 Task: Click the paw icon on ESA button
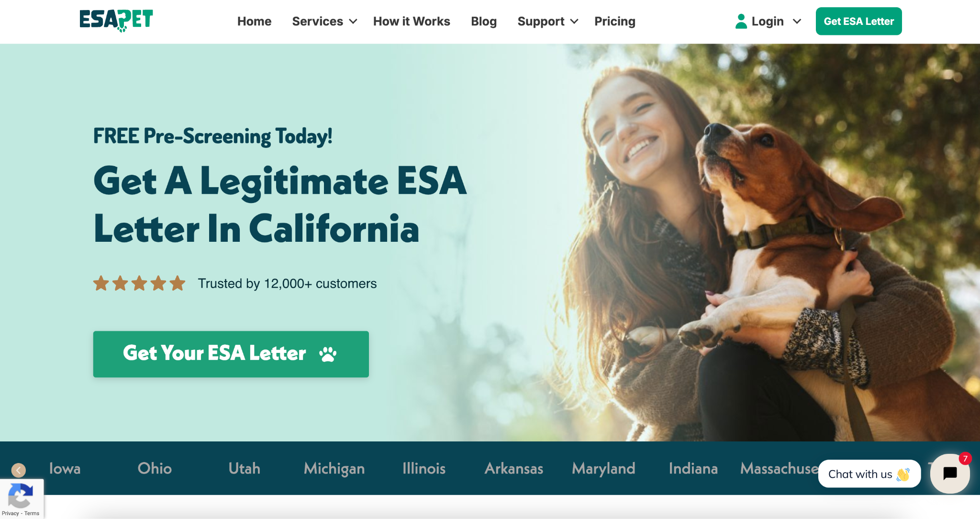[328, 354]
